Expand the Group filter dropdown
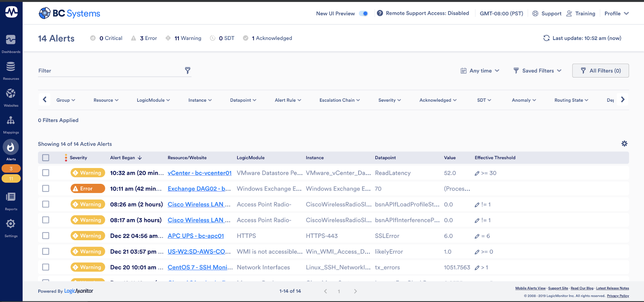The image size is (644, 302). (66, 100)
